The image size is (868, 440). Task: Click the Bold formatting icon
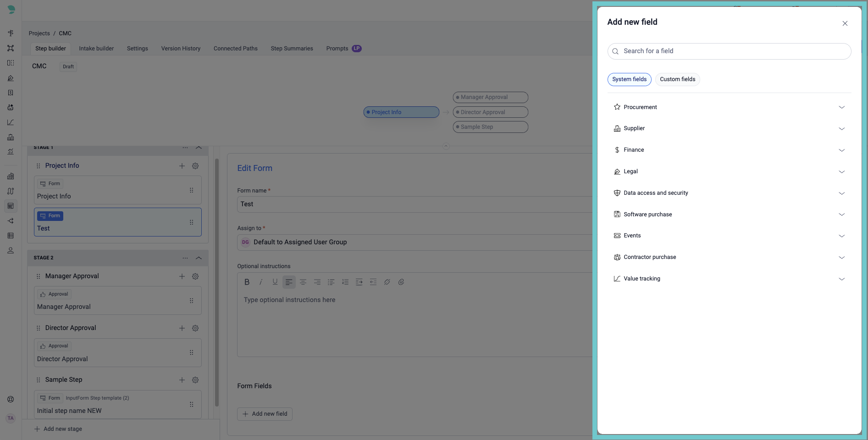pos(247,282)
